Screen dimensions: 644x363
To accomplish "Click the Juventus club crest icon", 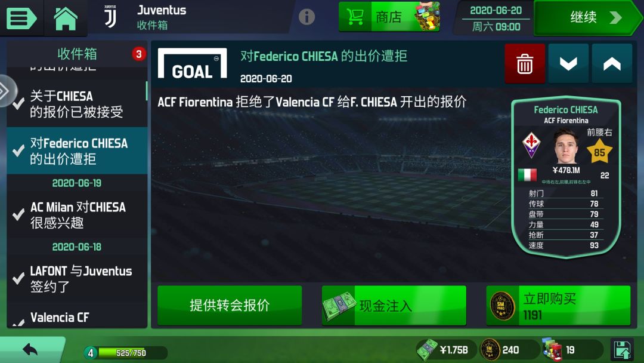I will (x=110, y=17).
